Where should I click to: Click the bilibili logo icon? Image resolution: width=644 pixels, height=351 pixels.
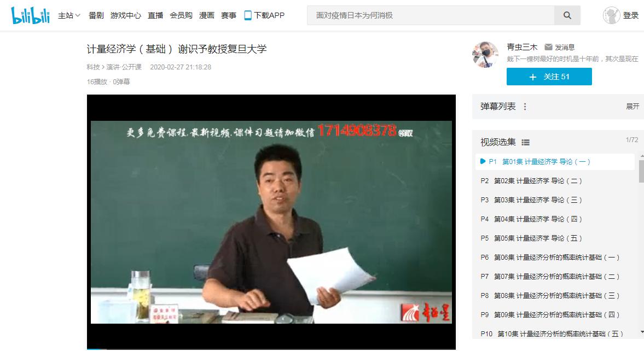(31, 15)
